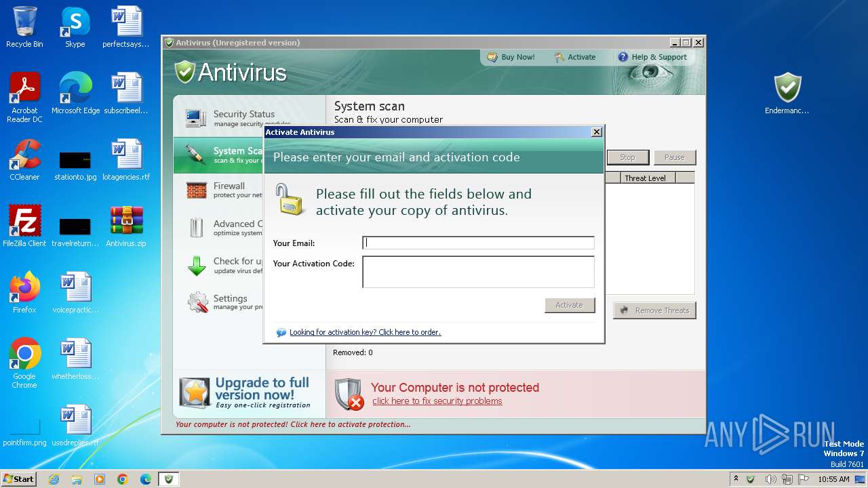Select the Antivirus taskbar button
Image resolution: width=868 pixels, height=488 pixels.
pos(169,479)
